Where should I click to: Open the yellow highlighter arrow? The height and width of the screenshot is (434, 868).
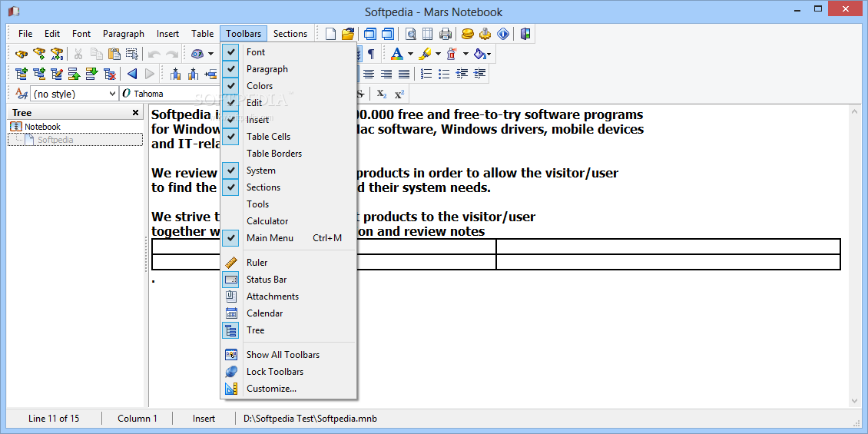[438, 55]
